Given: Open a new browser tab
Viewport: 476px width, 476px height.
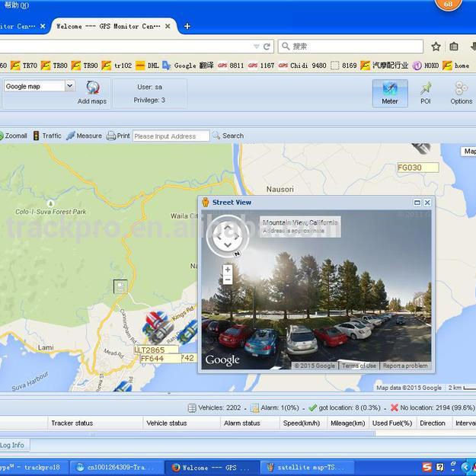Looking at the screenshot, I should point(187,26).
